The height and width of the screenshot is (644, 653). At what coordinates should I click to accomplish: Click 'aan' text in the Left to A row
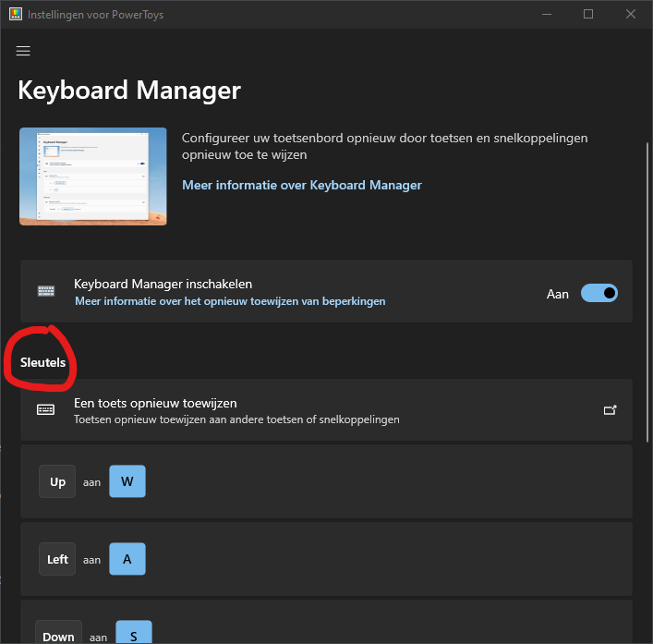91,560
